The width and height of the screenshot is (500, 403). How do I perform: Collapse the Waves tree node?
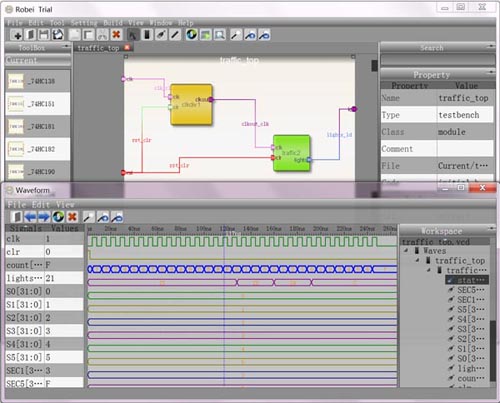(406, 250)
